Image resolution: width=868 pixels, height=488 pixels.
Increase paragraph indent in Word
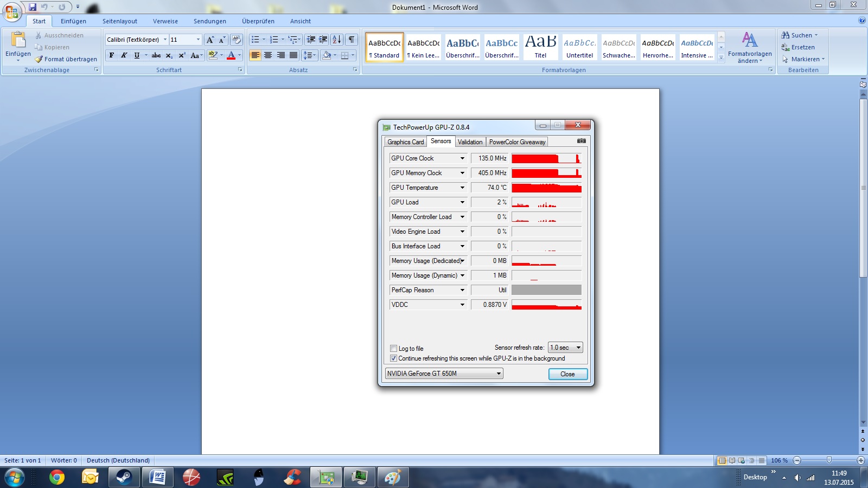tap(323, 40)
